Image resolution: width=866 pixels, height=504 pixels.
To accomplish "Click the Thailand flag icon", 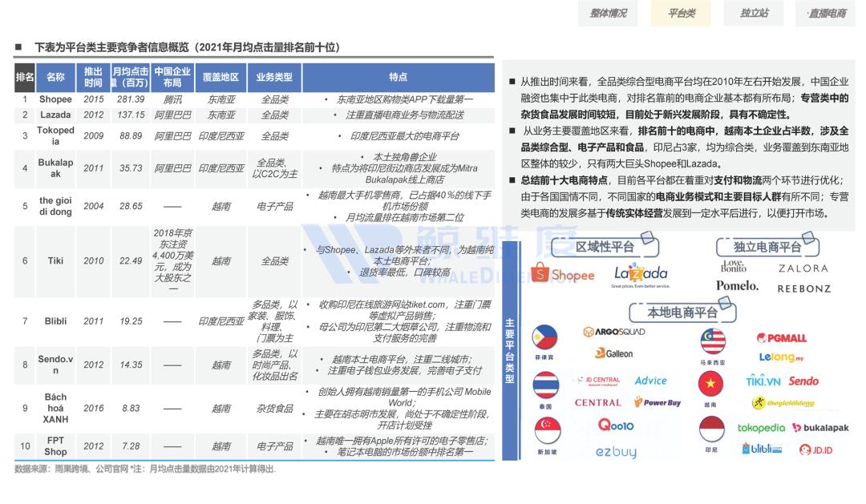I will (x=545, y=385).
